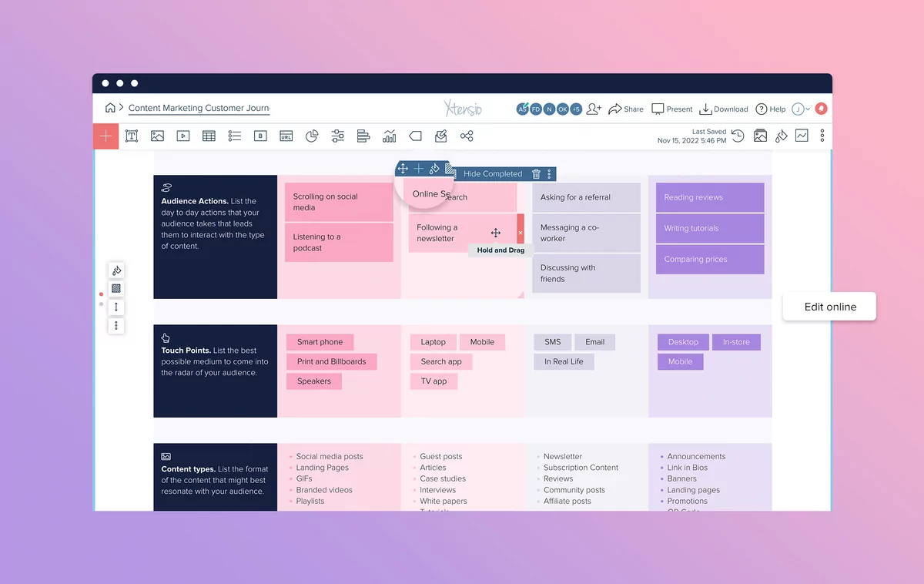The width and height of the screenshot is (924, 584).
Task: Open the Help menu
Action: [770, 109]
